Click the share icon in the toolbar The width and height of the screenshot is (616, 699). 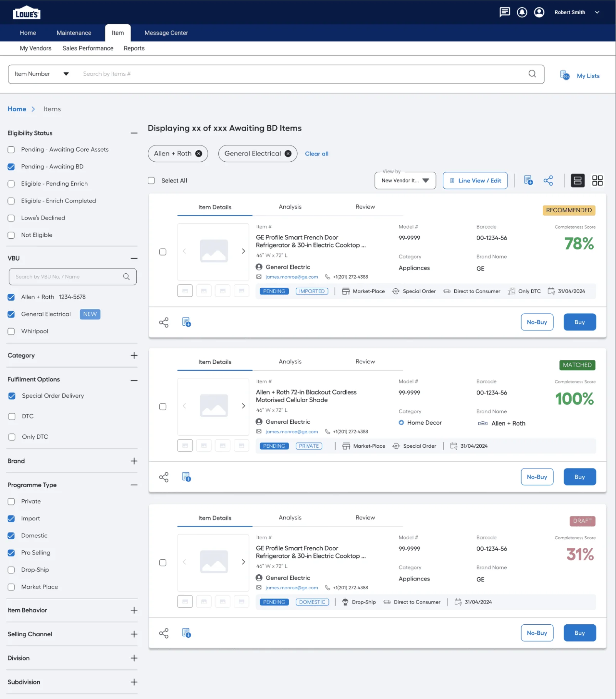tap(548, 181)
